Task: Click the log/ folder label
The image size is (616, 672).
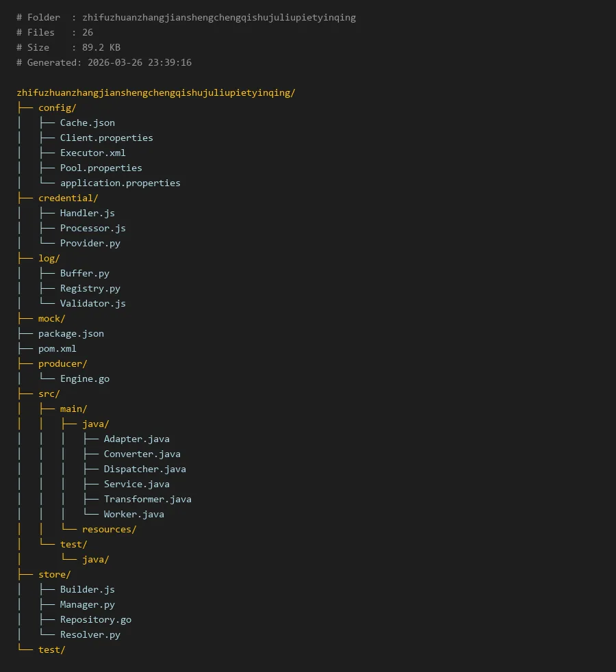Action: [49, 258]
